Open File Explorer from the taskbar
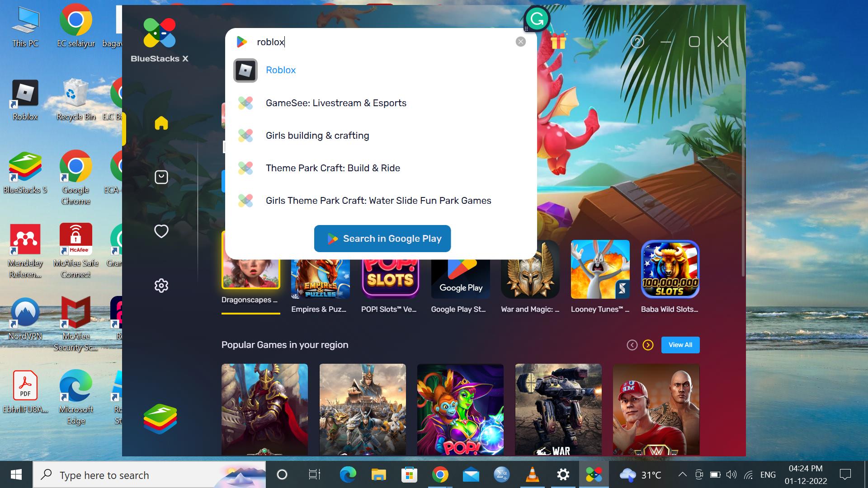The image size is (868, 488). (x=379, y=475)
